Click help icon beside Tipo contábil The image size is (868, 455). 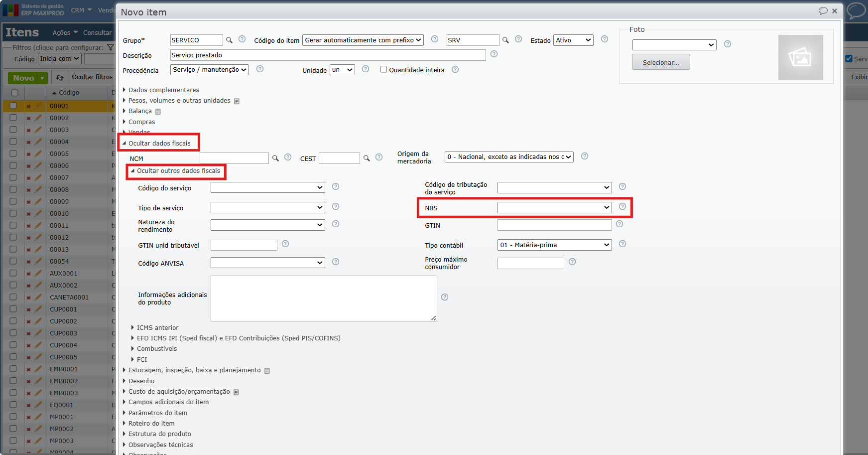[x=622, y=244]
